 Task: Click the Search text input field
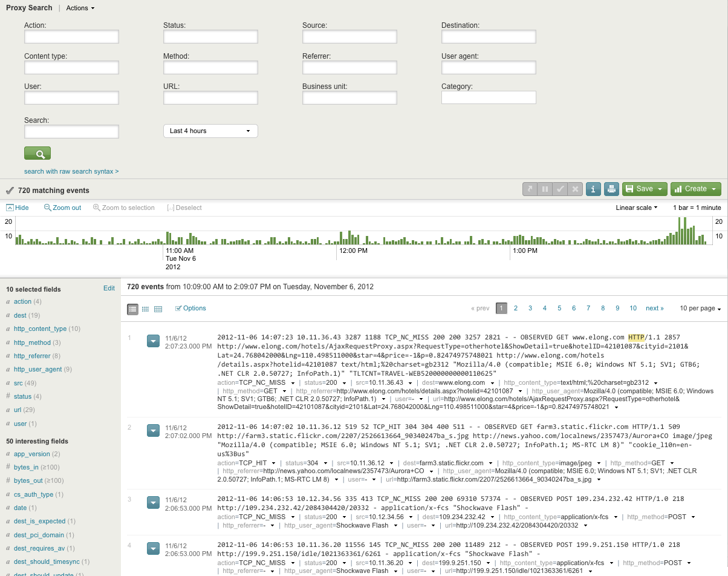(71, 131)
